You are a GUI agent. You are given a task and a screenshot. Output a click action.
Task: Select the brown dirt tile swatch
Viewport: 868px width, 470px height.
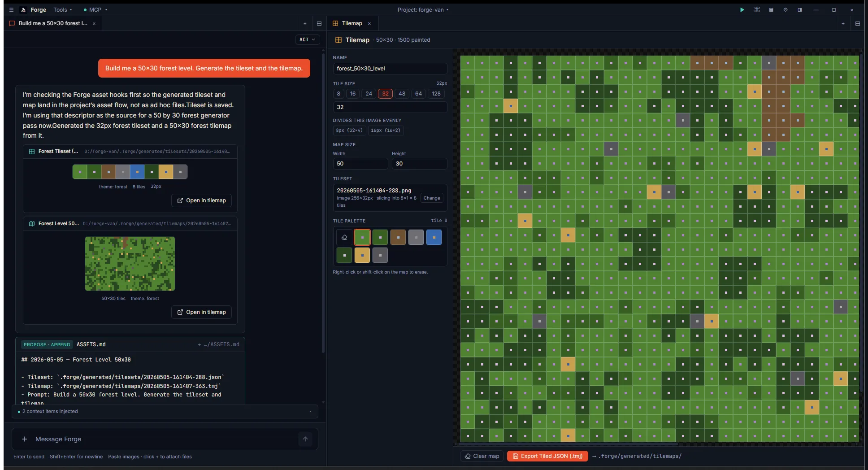(x=398, y=237)
